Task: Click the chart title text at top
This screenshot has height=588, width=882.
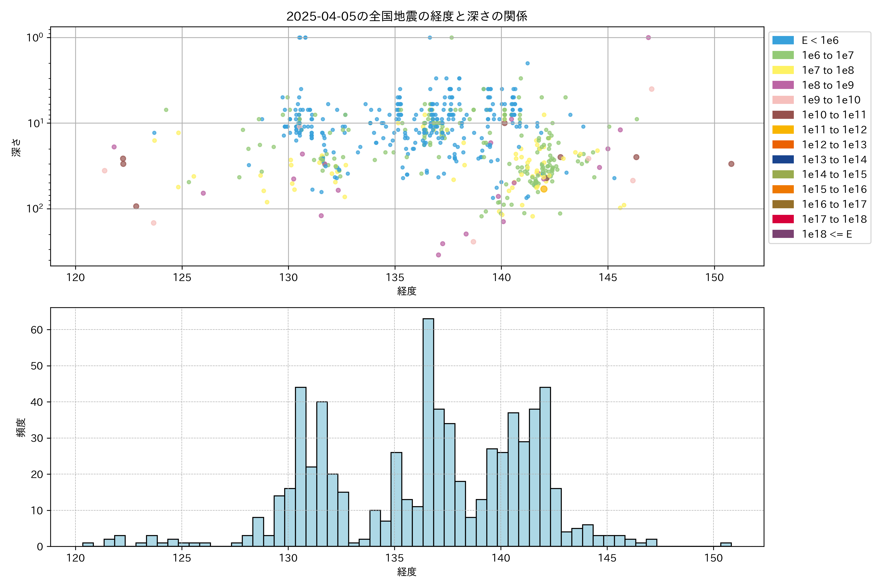Action: [407, 16]
